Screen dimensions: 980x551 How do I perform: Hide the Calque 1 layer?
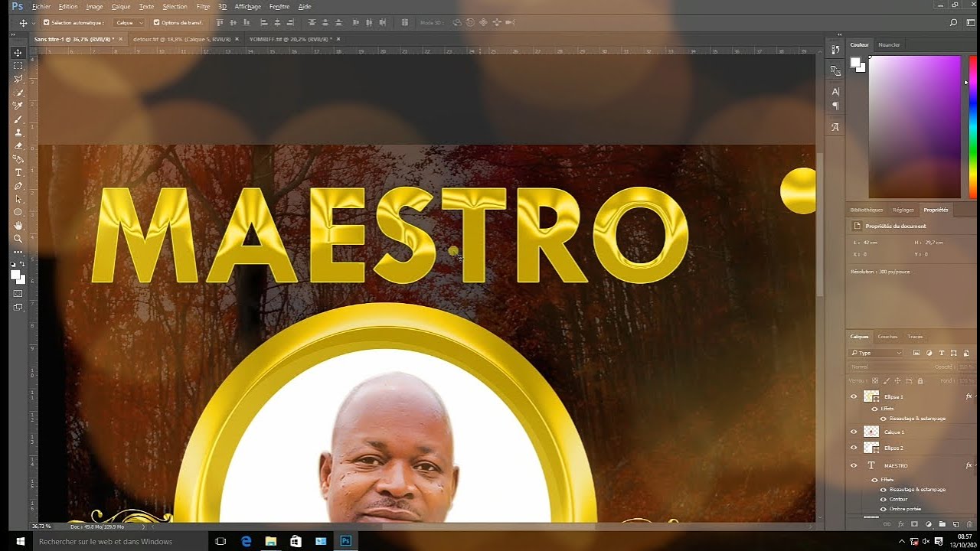854,432
